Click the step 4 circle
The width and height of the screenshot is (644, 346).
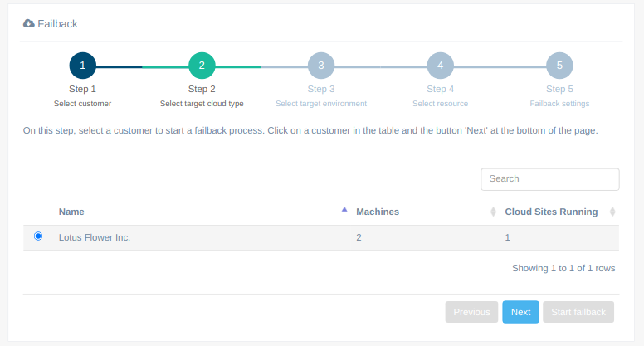(441, 66)
